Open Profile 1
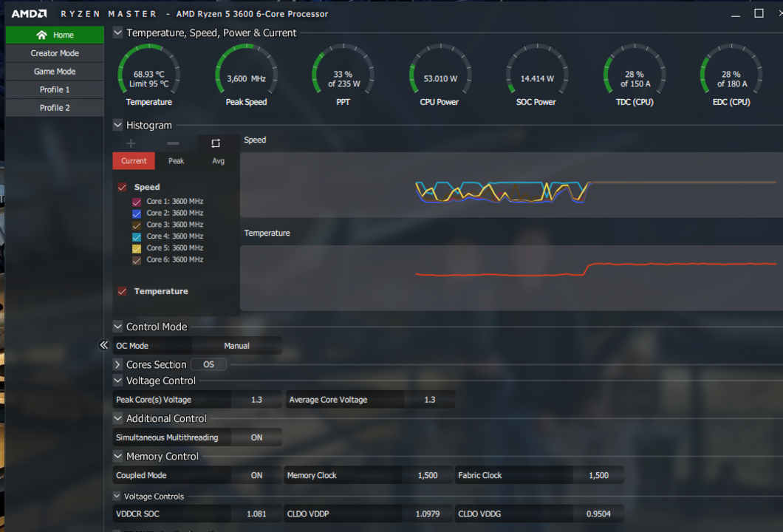Viewport: 783px width, 532px height. (55, 89)
